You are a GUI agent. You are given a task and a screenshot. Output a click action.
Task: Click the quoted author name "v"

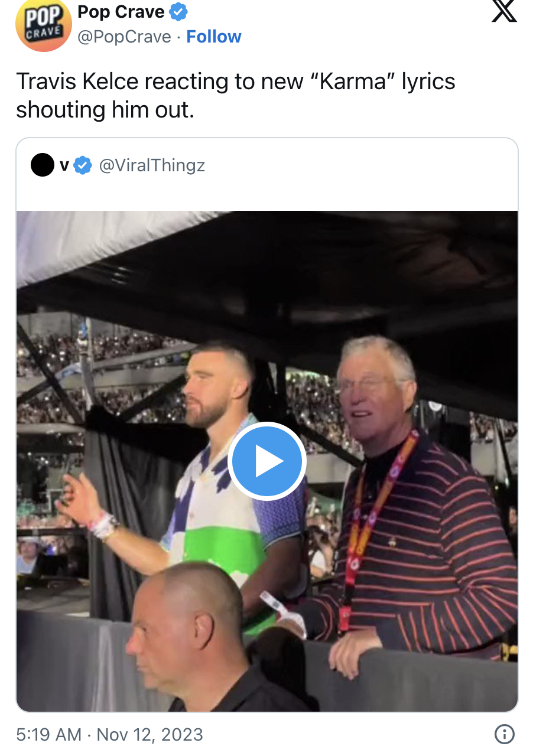point(64,166)
